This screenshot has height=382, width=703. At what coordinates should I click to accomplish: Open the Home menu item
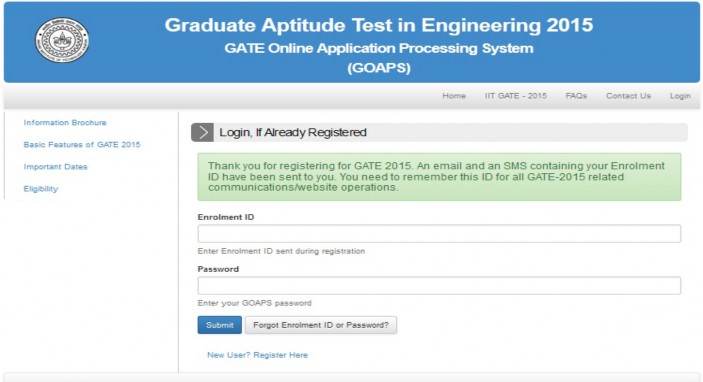[454, 96]
